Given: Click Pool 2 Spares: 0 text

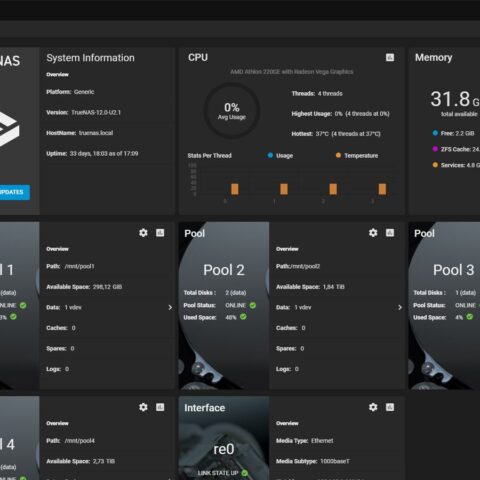Looking at the screenshot, I should pyautogui.click(x=290, y=349).
